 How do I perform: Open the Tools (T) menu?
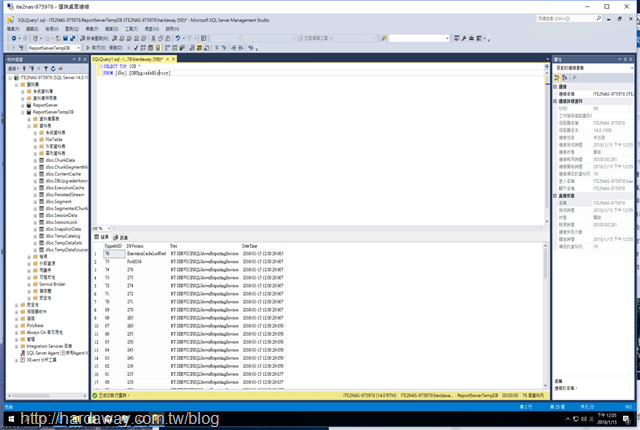pos(131,29)
